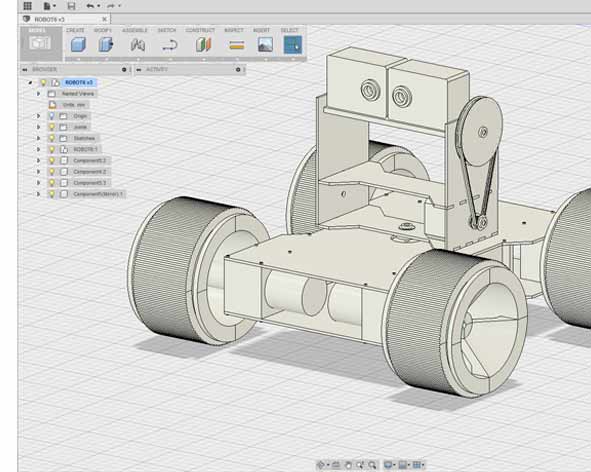The image size is (591, 472).
Task: Toggle visibility bulb of Origin folder
Action: coord(52,116)
